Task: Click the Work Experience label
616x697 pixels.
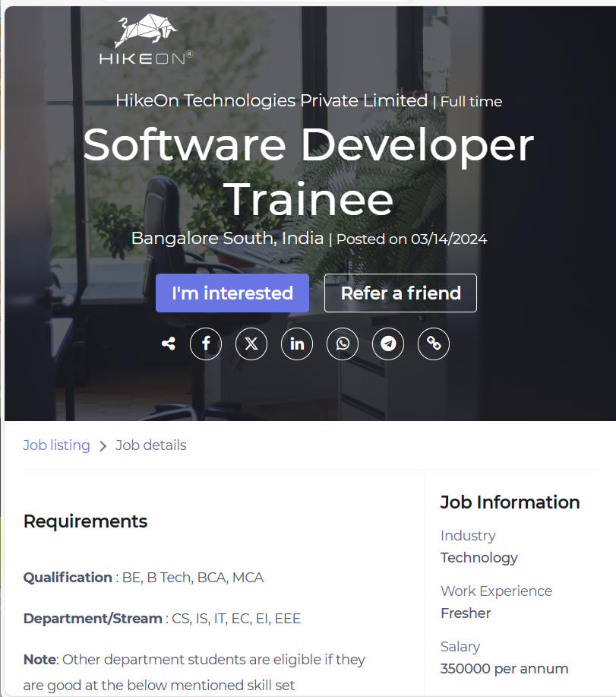Action: coord(496,591)
